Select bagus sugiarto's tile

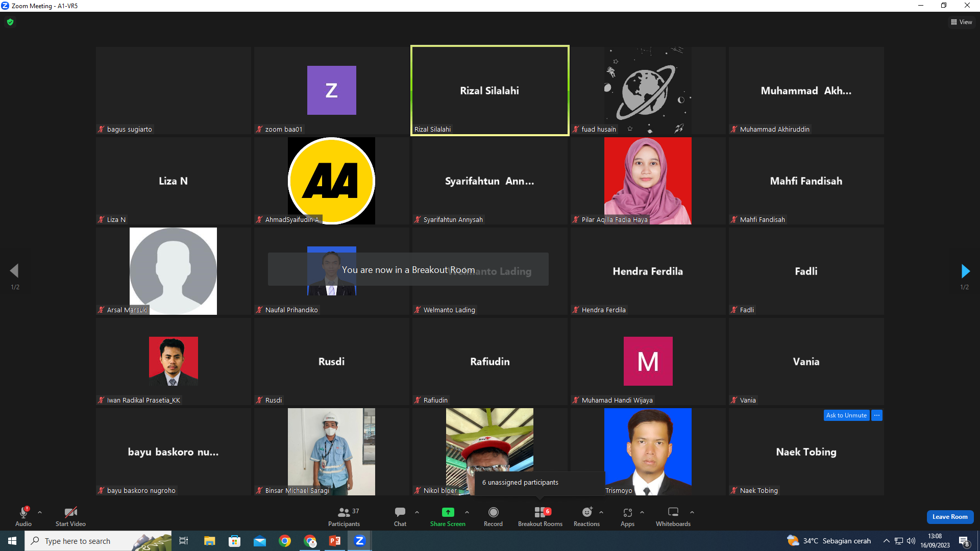(x=174, y=91)
